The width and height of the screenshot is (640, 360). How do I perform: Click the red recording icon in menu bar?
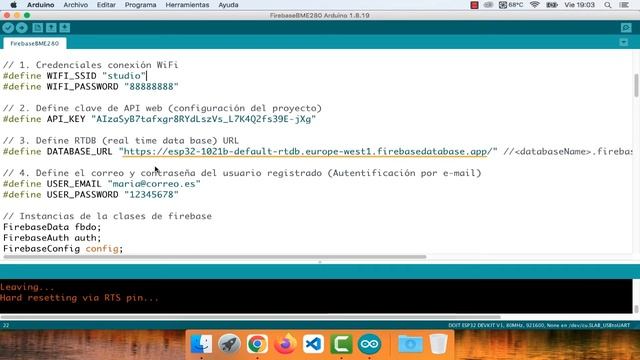pos(474,5)
